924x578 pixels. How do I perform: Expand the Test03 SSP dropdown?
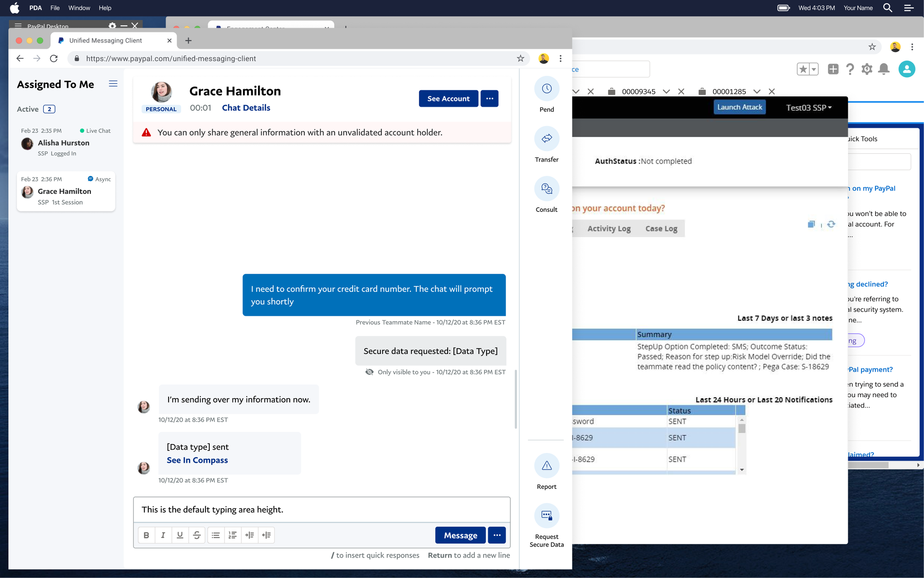(808, 108)
